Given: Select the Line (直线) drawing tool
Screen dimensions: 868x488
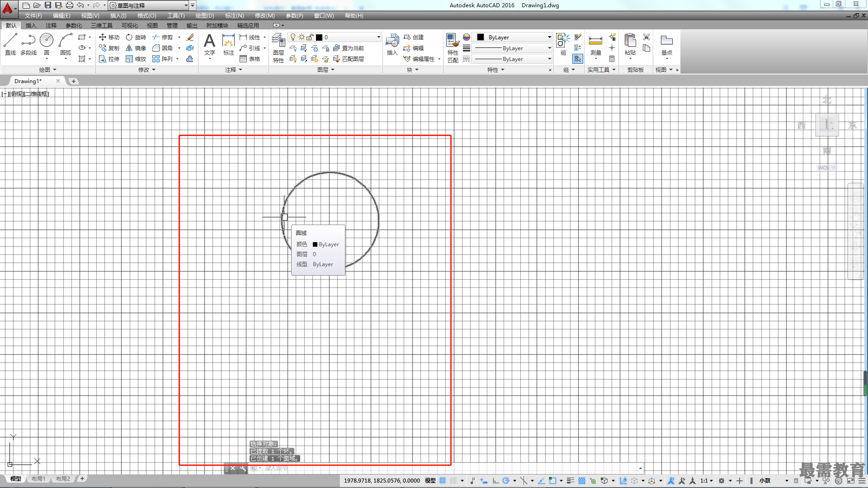Looking at the screenshot, I should 10,44.
